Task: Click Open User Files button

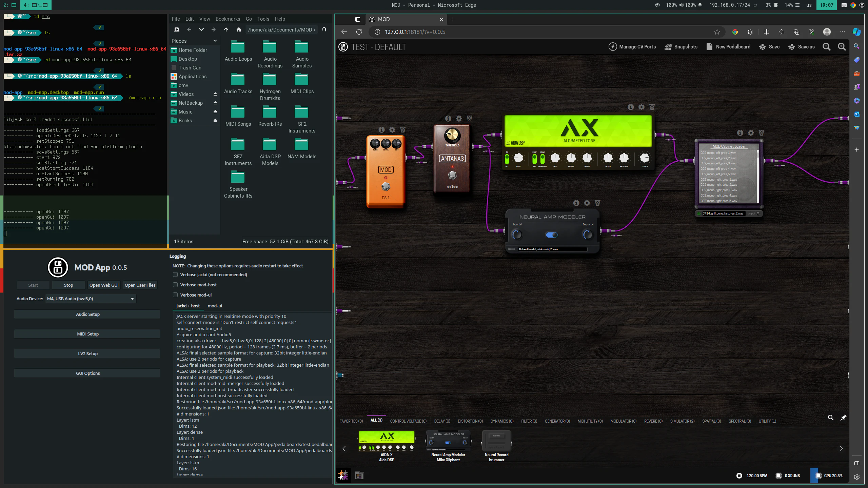Action: (140, 285)
